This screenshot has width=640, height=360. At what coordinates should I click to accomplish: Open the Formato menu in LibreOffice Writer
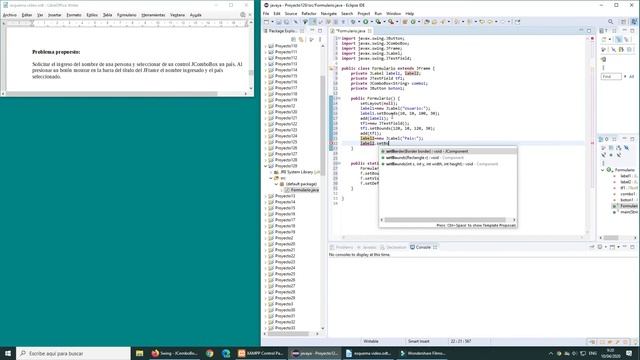click(x=74, y=15)
